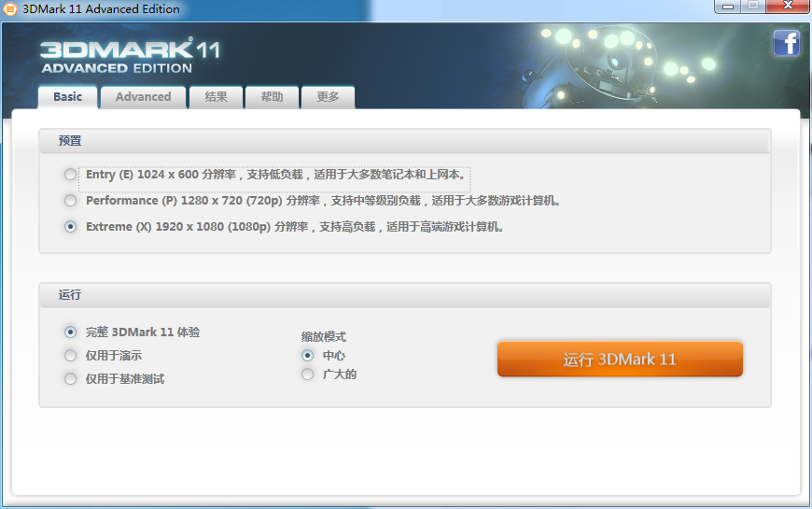Set scaling mode to 中心
Viewport: 812px width, 509px height.
[308, 355]
